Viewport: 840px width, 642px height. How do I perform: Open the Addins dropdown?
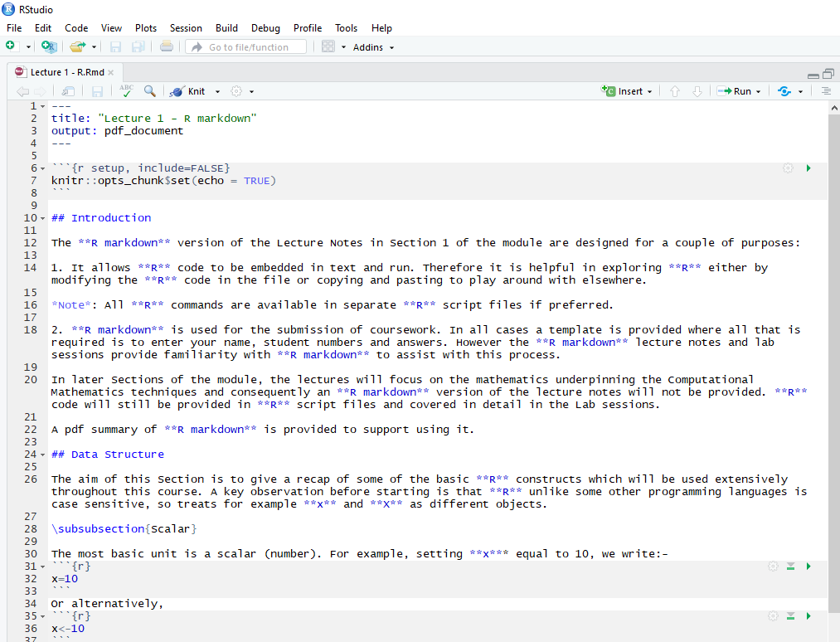point(373,47)
